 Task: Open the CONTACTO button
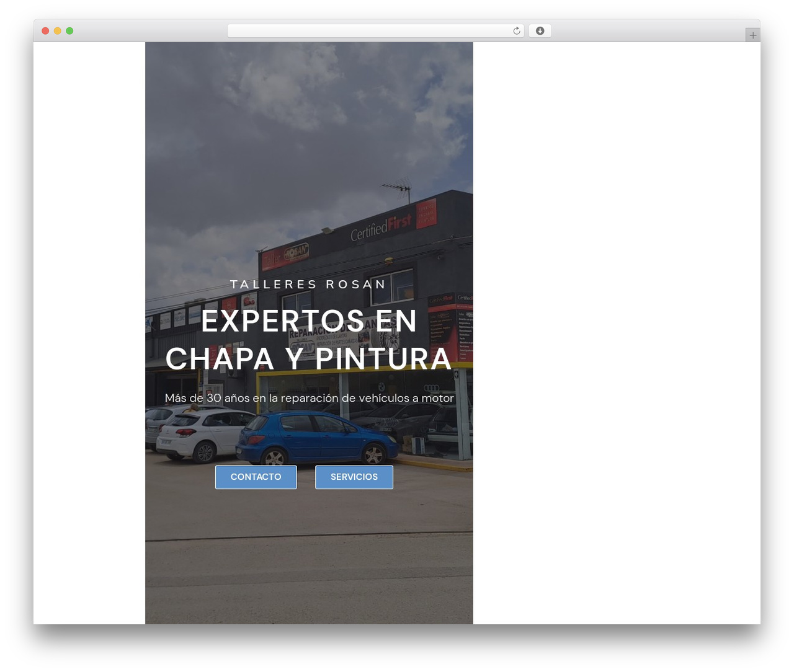(256, 477)
